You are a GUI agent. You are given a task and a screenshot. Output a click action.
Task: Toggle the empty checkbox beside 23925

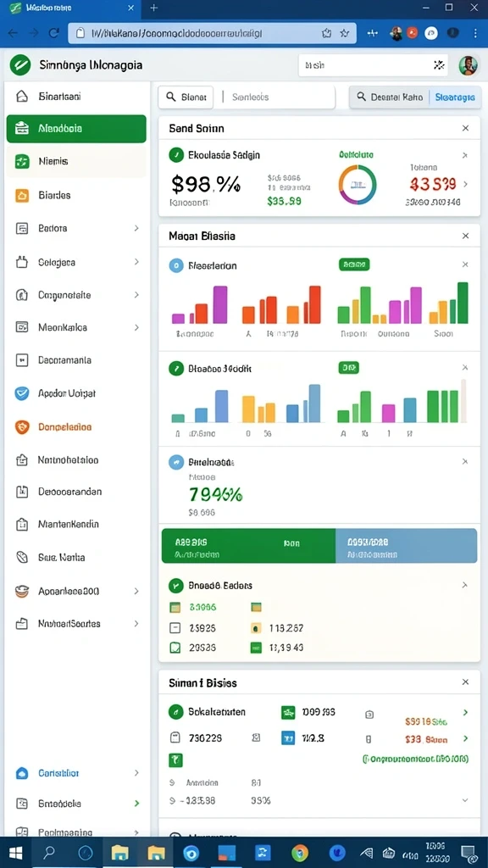point(175,628)
